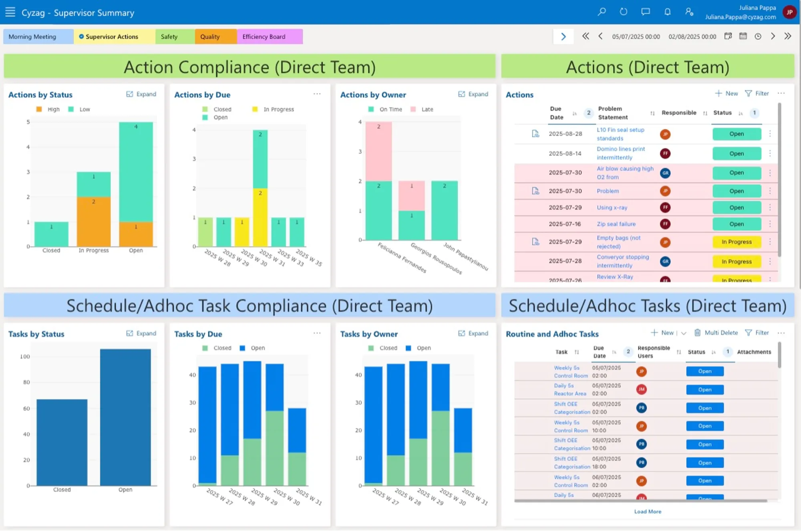This screenshot has width=801, height=532.
Task: Click the search magnifier icon in header
Action: tap(602, 12)
